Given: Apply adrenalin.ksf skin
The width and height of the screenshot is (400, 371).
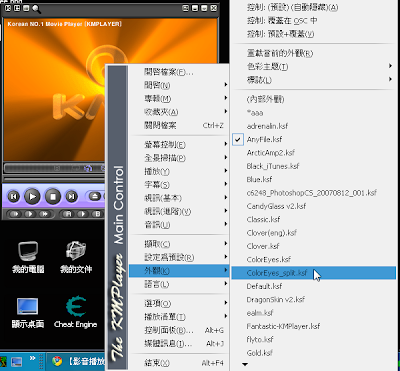Looking at the screenshot, I should pyautogui.click(x=314, y=126).
